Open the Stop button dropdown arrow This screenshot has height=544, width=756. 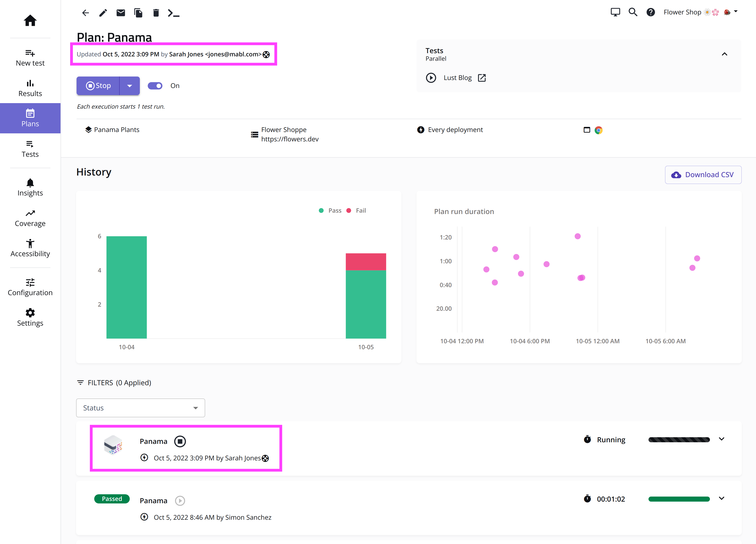pos(130,86)
